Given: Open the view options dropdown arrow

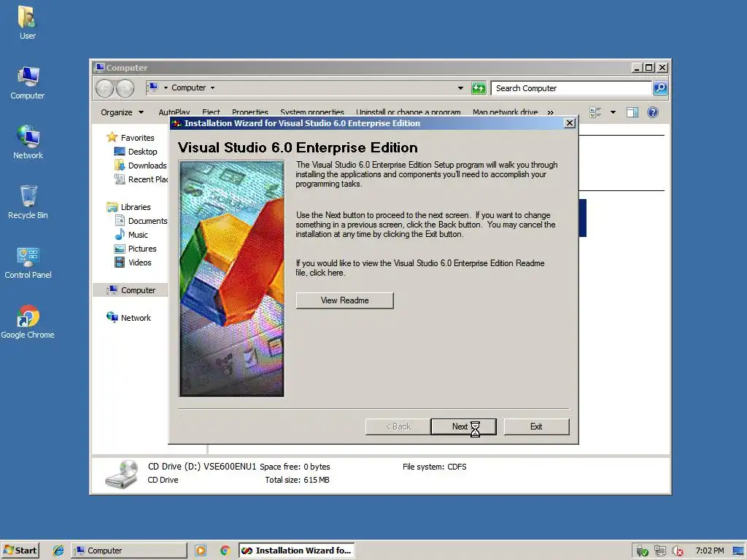Looking at the screenshot, I should [613, 112].
